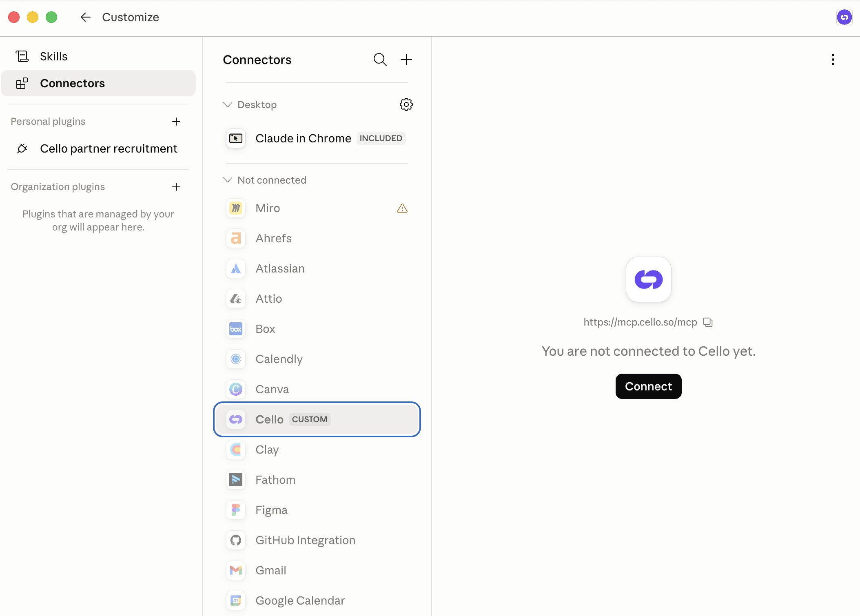This screenshot has height=616, width=860.
Task: Search connectors with the magnifier icon
Action: click(x=380, y=60)
